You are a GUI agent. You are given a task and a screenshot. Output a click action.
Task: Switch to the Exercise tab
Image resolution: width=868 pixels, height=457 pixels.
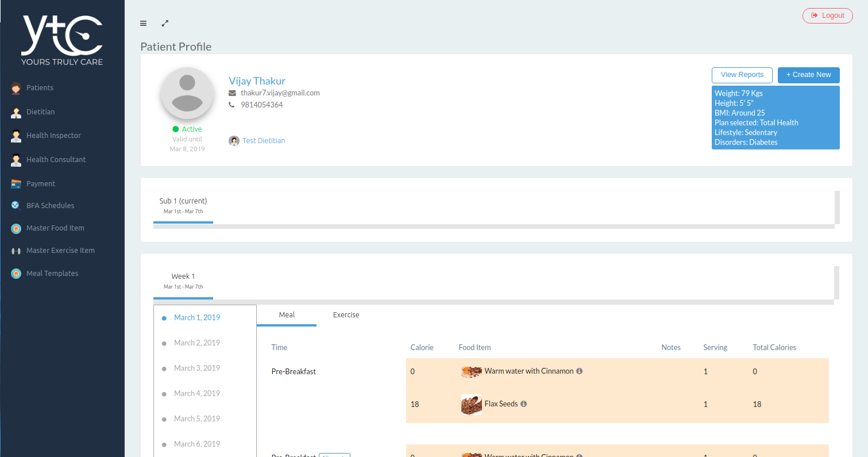click(346, 315)
